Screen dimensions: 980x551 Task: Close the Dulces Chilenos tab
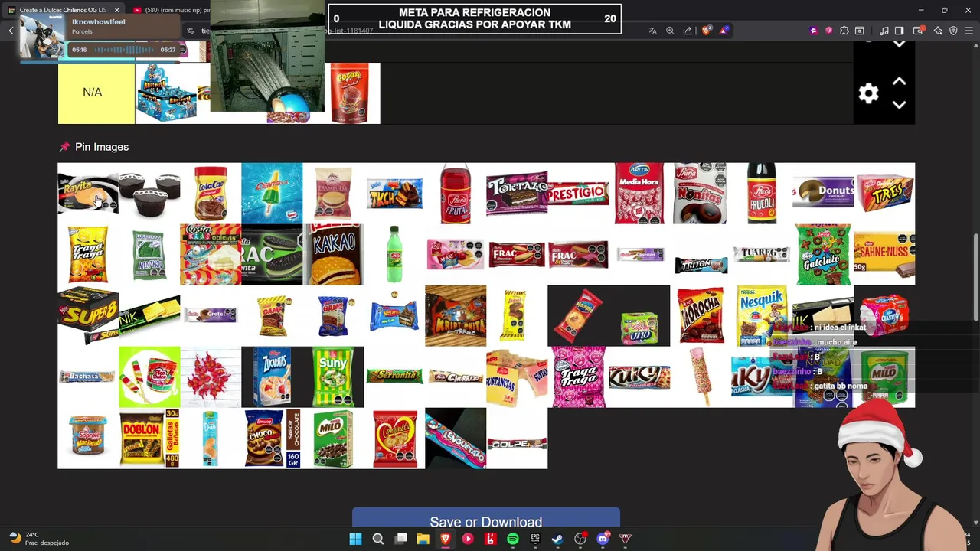[116, 10]
